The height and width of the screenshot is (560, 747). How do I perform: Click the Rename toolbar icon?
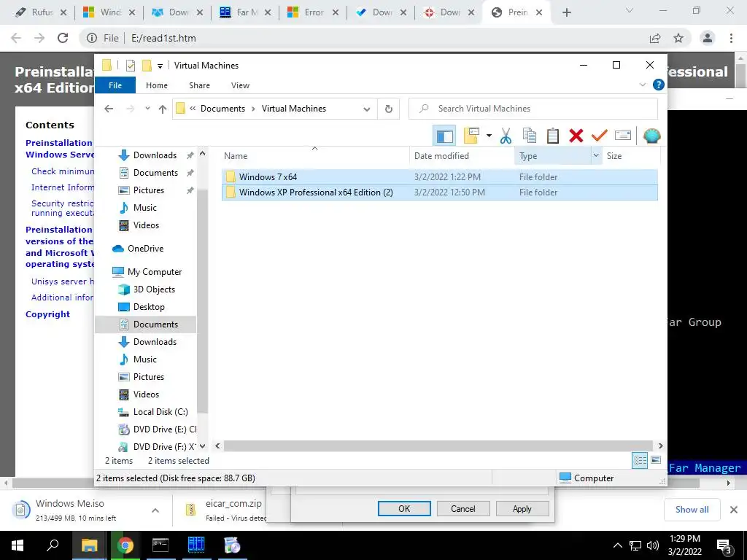pos(623,136)
